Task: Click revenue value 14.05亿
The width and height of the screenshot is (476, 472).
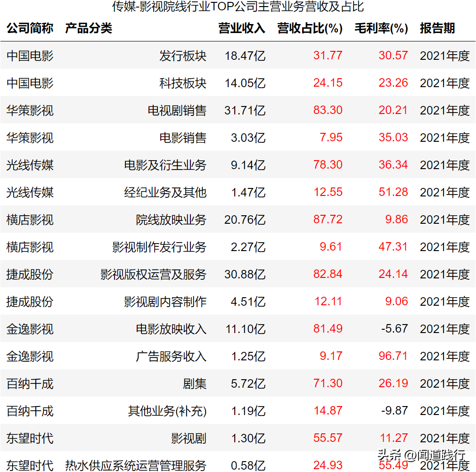Action: tap(245, 83)
